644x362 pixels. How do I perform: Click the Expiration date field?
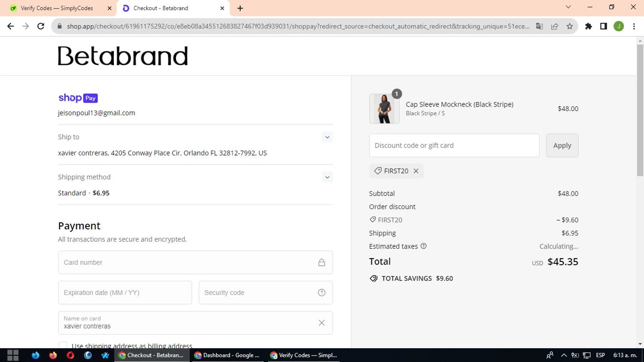coord(125,293)
